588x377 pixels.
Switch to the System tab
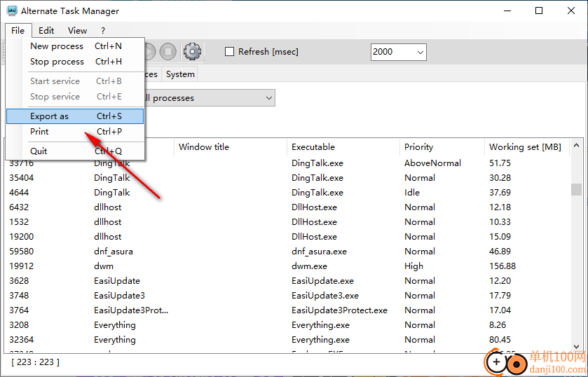point(180,74)
